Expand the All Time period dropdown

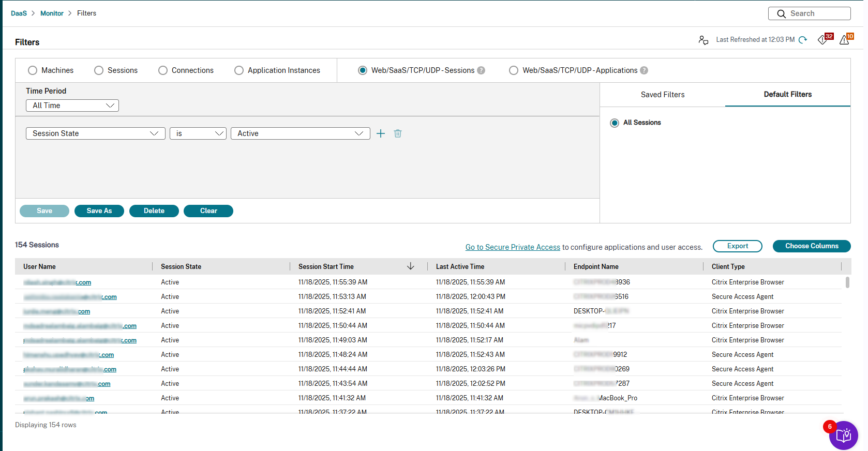tap(72, 106)
